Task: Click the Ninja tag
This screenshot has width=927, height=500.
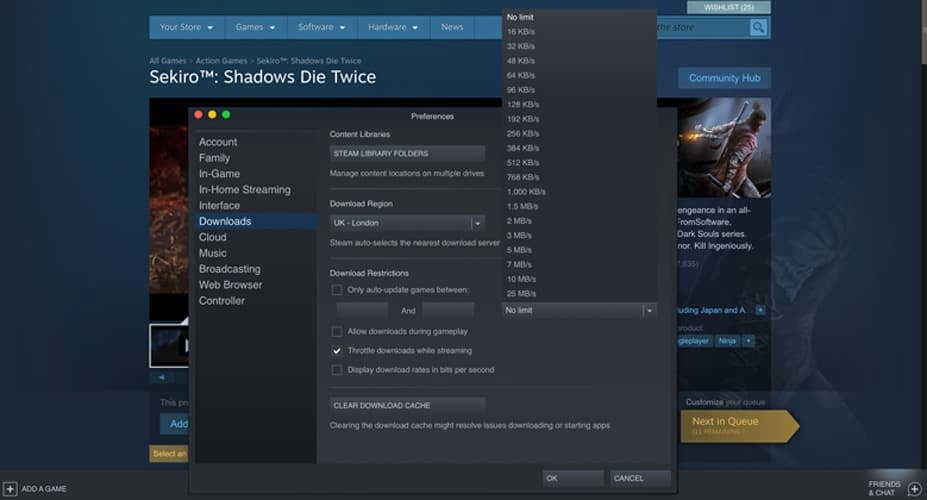Action: (727, 341)
